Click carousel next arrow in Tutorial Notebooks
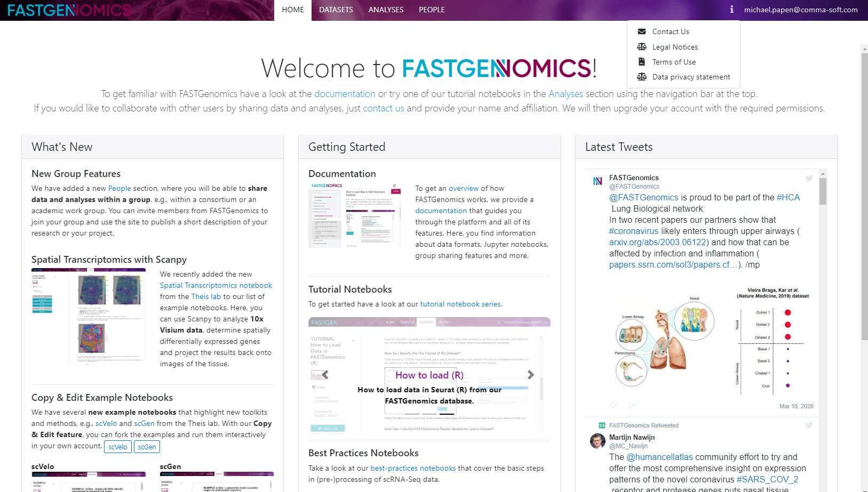 click(530, 375)
